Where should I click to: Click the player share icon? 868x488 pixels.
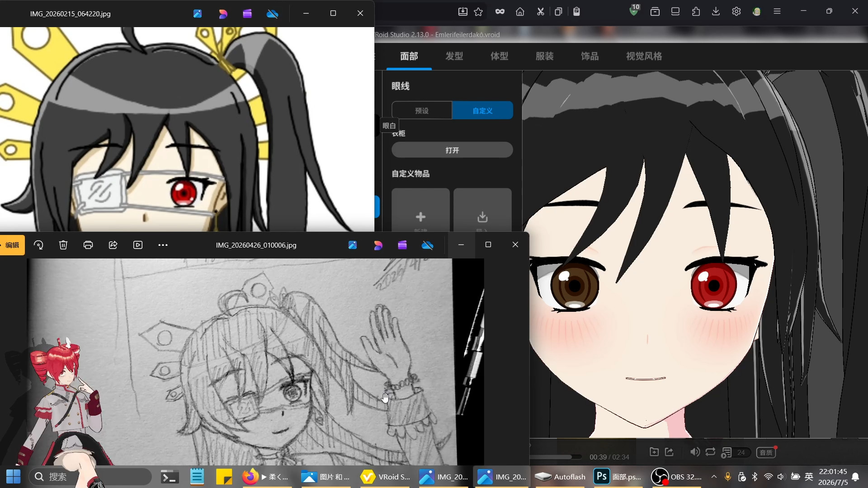[670, 452]
